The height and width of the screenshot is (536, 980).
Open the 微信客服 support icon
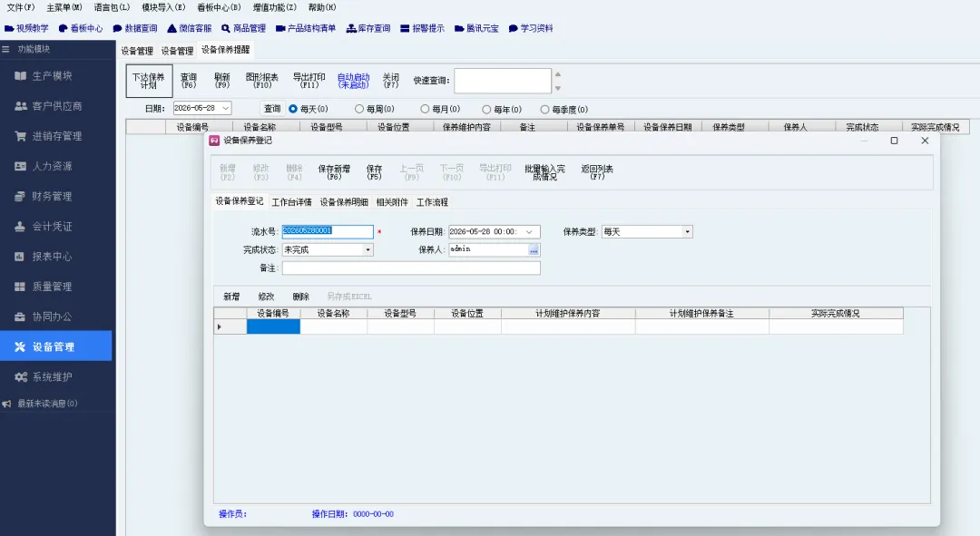coord(190,28)
